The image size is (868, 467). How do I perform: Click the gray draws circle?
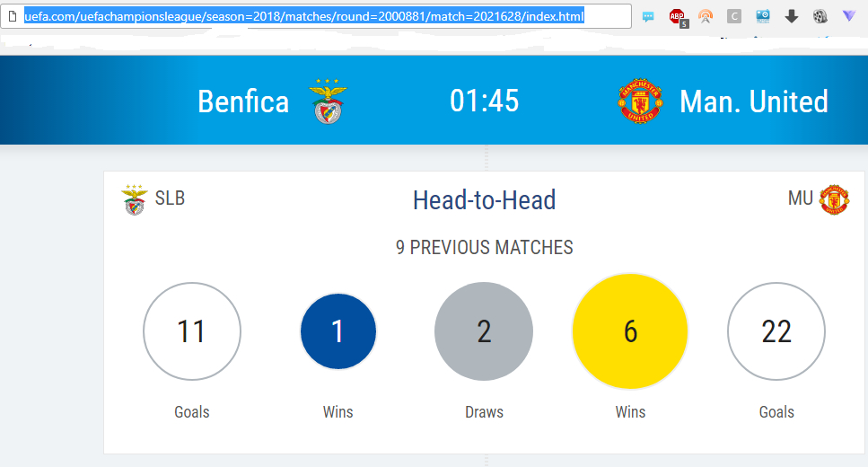pyautogui.click(x=484, y=331)
